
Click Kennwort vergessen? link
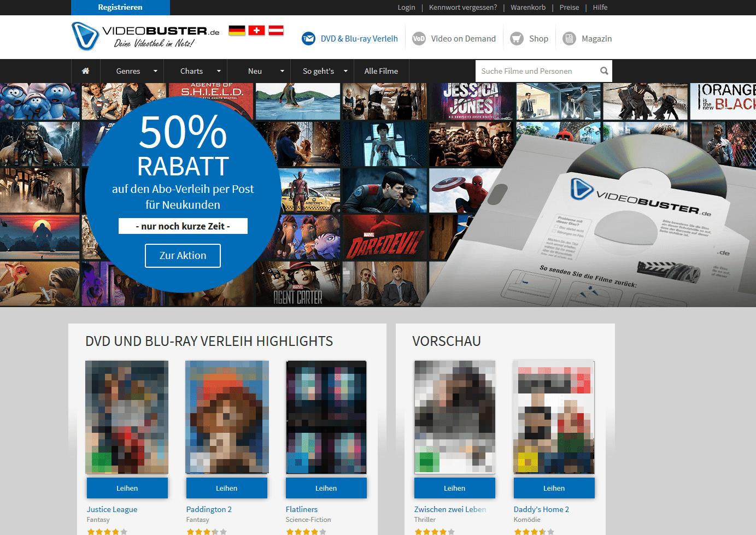coord(463,7)
